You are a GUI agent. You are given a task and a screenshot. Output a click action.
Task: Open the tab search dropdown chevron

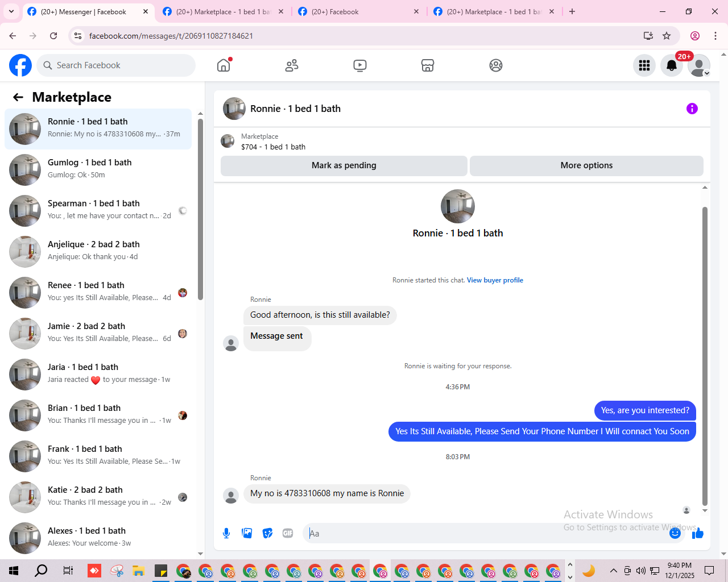pos(11,11)
